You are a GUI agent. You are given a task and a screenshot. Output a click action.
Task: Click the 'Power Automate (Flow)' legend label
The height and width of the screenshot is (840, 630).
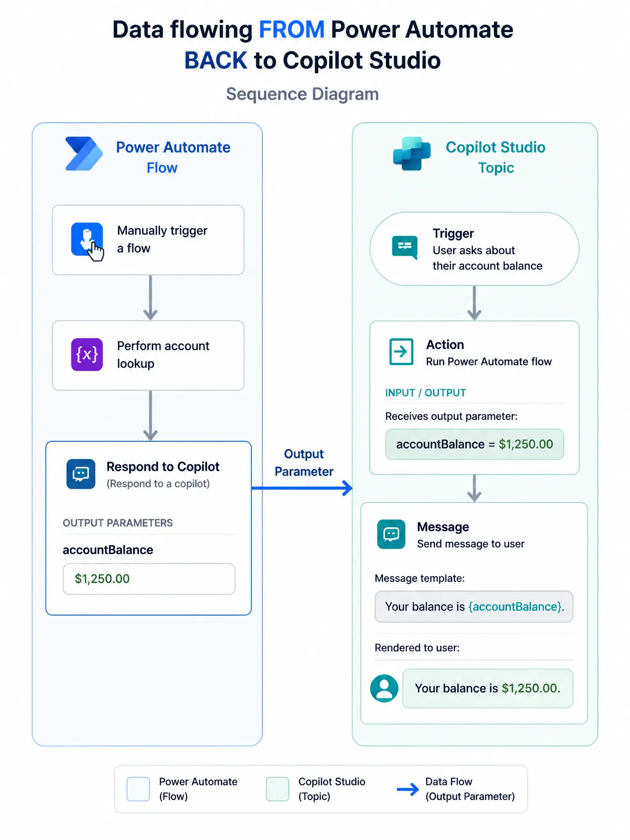198,789
